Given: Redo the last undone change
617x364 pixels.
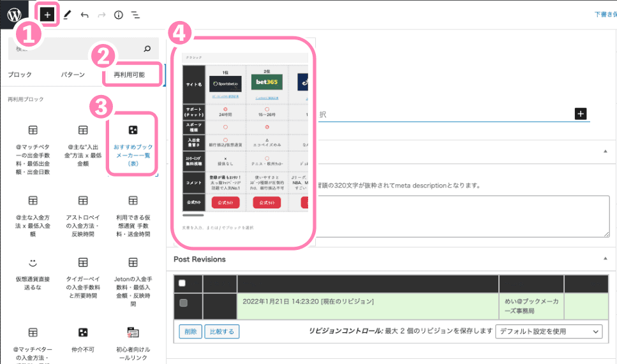Looking at the screenshot, I should [101, 15].
